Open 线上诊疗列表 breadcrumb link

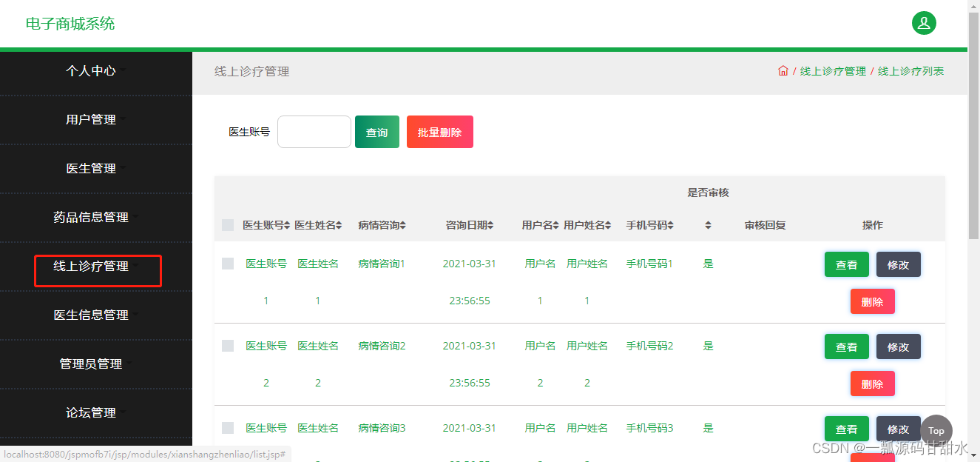[x=910, y=71]
